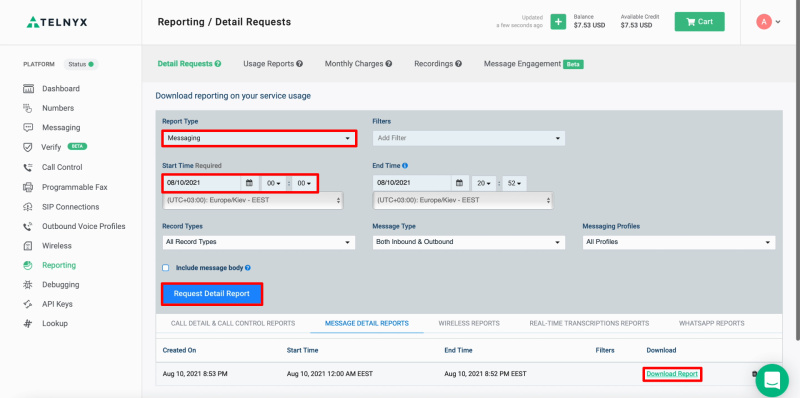Open the Debugging bug icon
The image size is (800, 398).
pyautogui.click(x=29, y=285)
